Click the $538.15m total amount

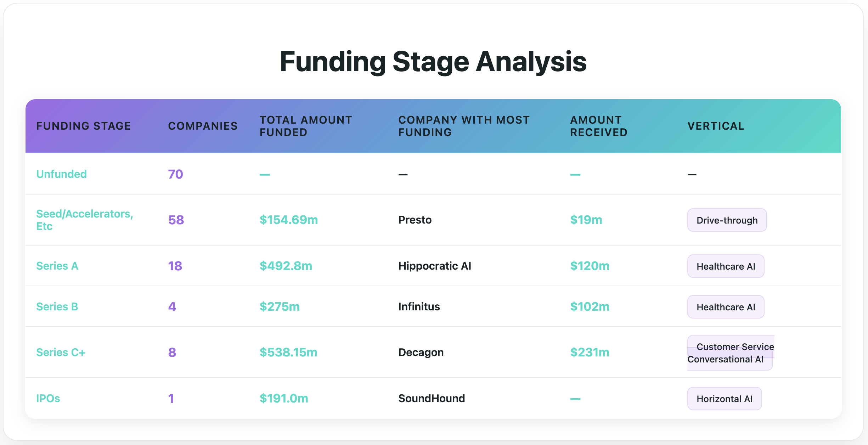pos(288,352)
